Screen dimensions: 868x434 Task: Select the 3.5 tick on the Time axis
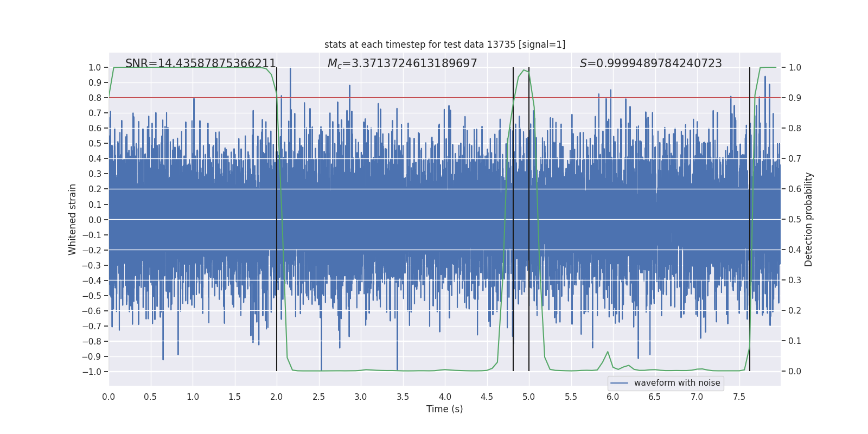coord(403,397)
